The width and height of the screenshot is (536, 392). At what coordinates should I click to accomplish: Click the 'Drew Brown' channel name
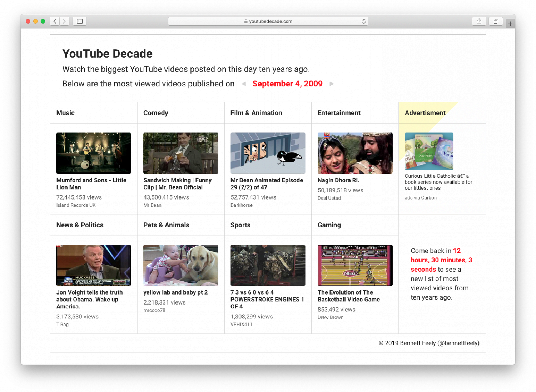point(331,317)
